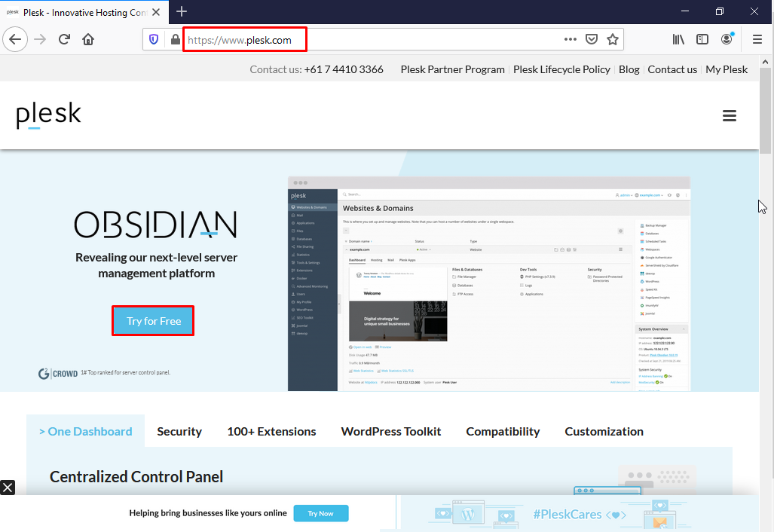This screenshot has width=774, height=532.
Task: Open the Contact us link
Action: coord(672,69)
